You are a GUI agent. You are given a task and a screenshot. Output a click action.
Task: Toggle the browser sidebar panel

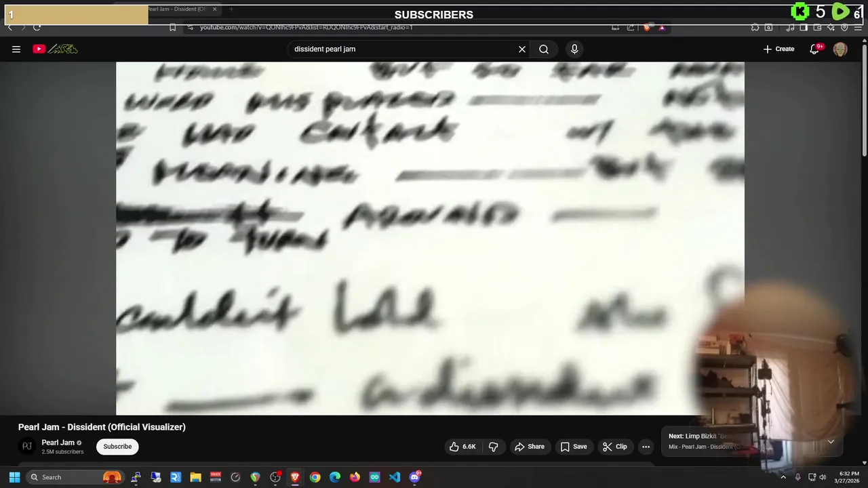pos(804,27)
